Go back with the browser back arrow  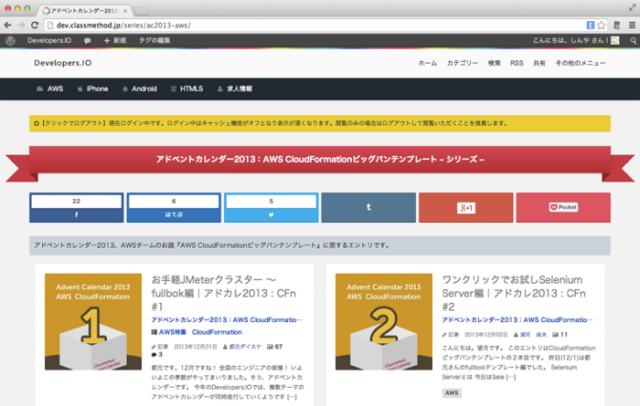click(8, 25)
